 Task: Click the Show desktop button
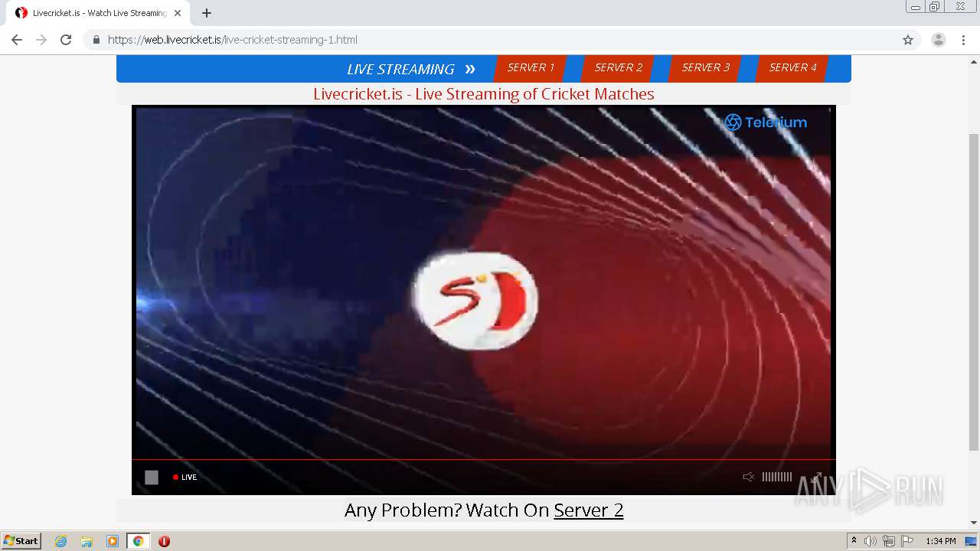[x=971, y=541]
